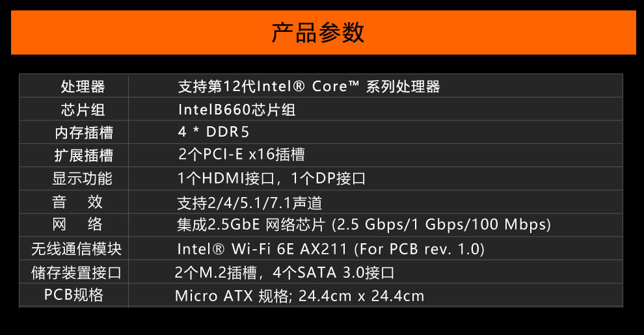Select the 内存插槽 row label

click(84, 133)
